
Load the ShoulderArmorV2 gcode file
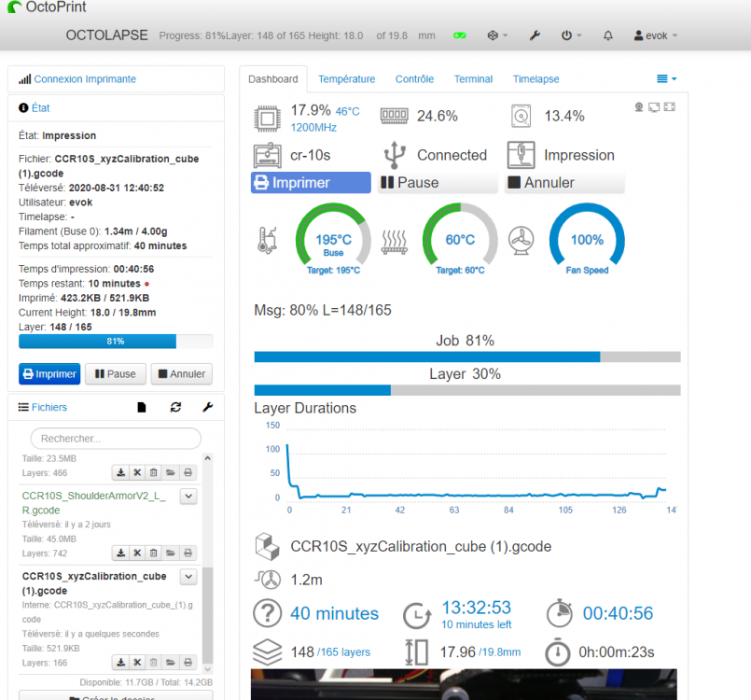[x=171, y=553]
